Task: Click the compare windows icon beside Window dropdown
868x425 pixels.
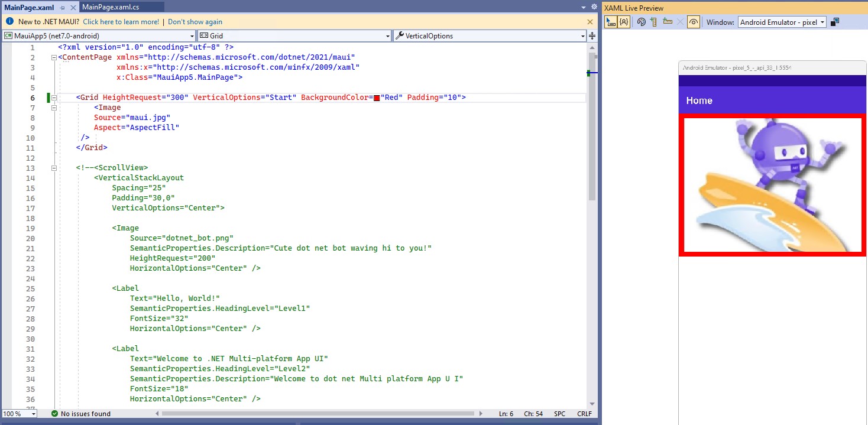Action: (835, 22)
